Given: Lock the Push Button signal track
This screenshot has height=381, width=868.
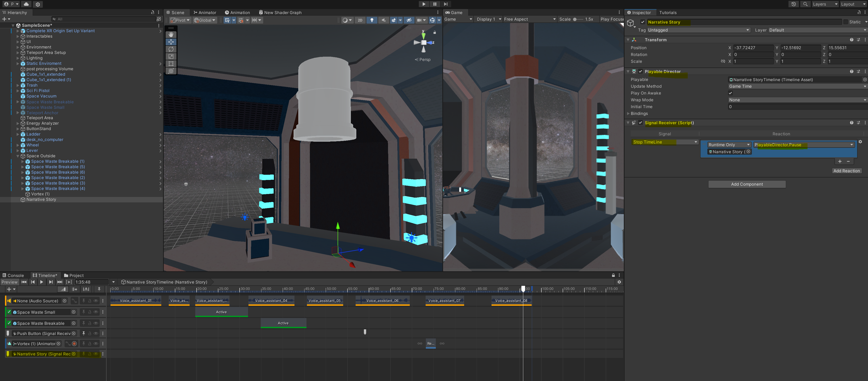Looking at the screenshot, I should coord(90,333).
